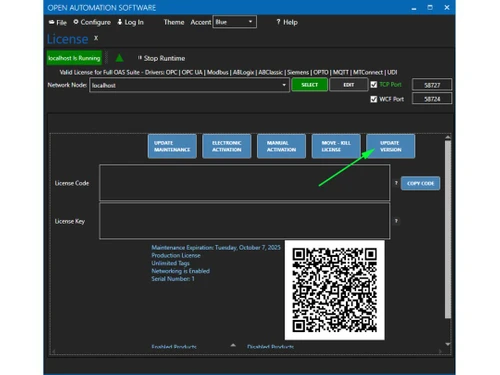Image resolution: width=500 pixels, height=375 pixels.
Task: Click the COPY CODE button
Action: coord(420,183)
